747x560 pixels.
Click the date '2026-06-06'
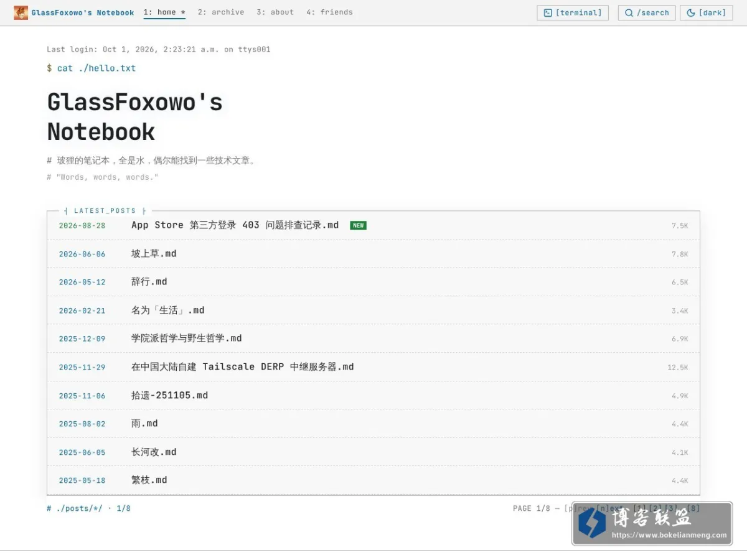(x=82, y=254)
